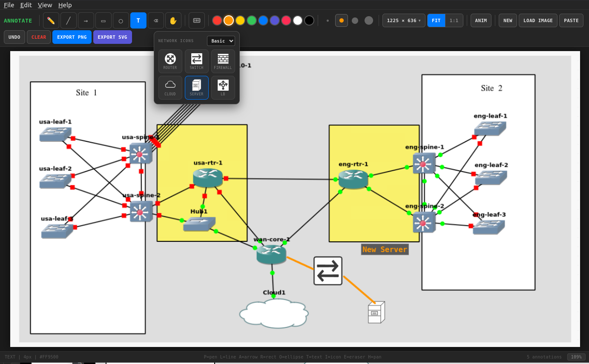This screenshot has width=589, height=364.
Task: Open the Basic icon set dropdown
Action: pyautogui.click(x=221, y=41)
